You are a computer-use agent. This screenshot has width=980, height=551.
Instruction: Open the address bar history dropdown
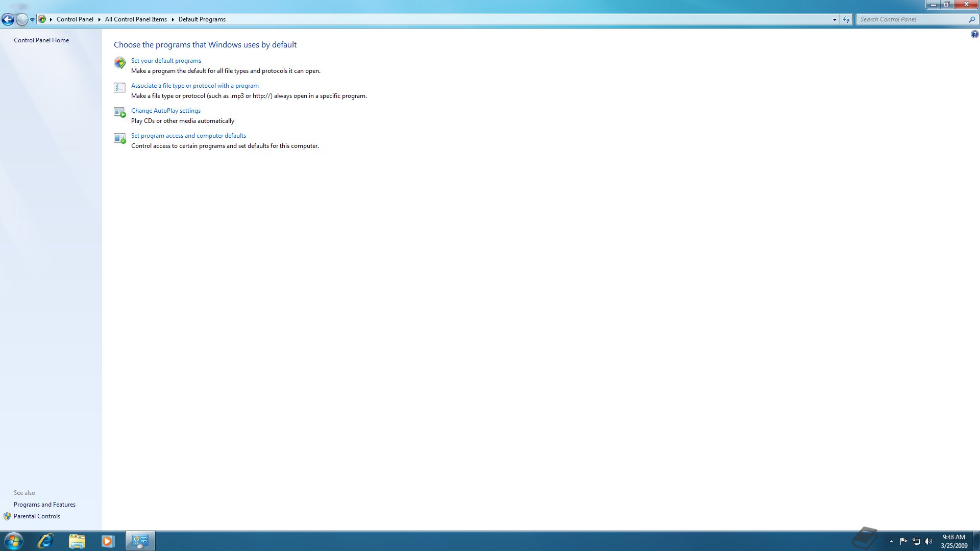[x=835, y=19]
